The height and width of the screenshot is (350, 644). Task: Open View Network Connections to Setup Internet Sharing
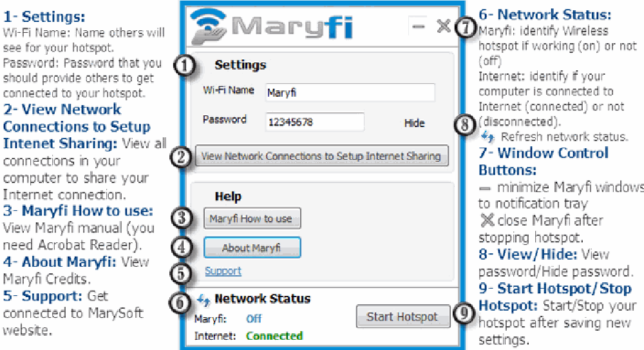321,156
